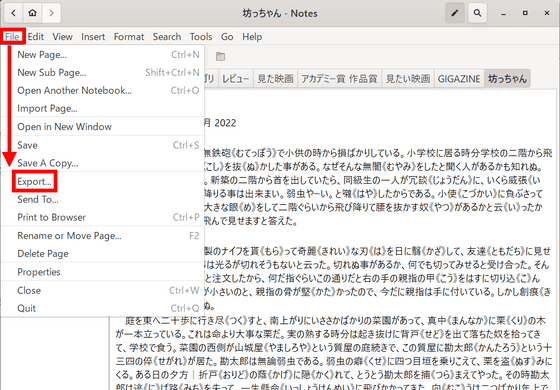Switch to the 見た映画 tab

coord(275,78)
